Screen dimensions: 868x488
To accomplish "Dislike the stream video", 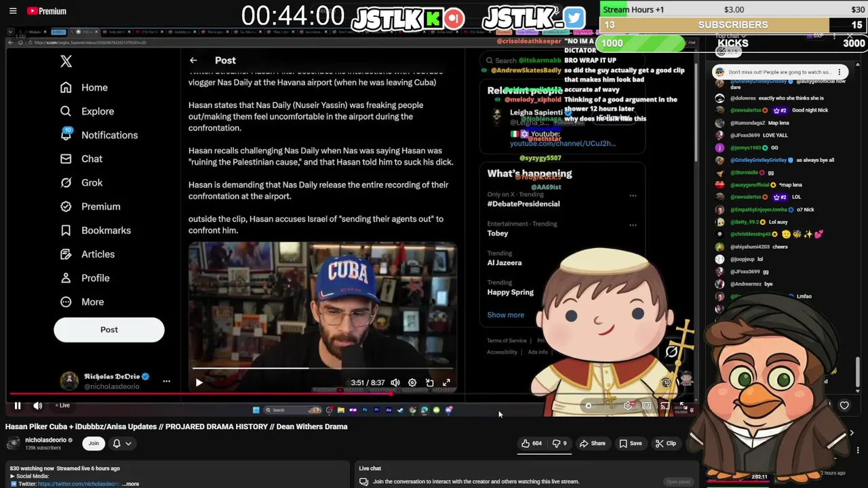I will tap(560, 443).
